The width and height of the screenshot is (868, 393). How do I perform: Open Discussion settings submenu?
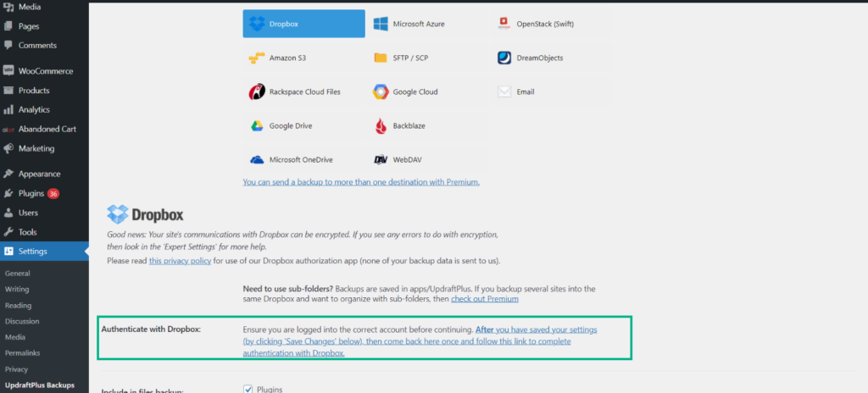coord(22,322)
